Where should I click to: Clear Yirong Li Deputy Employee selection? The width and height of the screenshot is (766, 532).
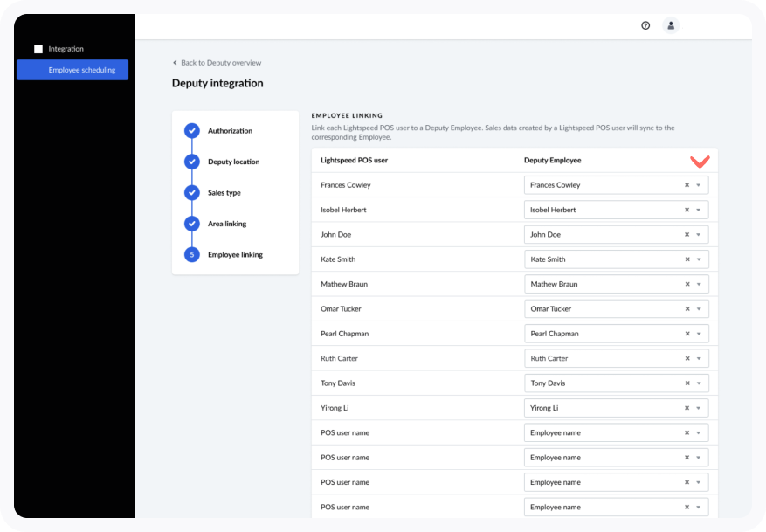click(x=687, y=408)
